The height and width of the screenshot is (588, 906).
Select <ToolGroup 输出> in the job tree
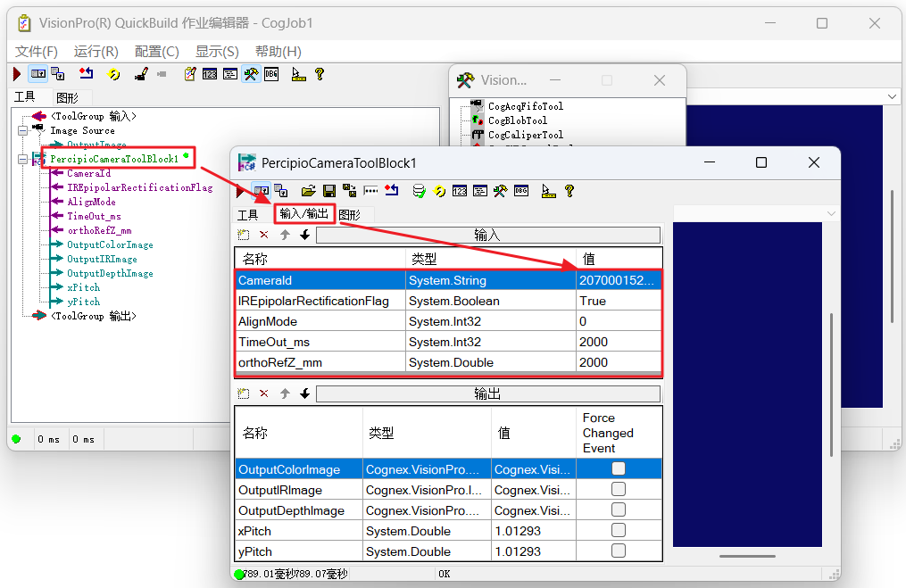pos(93,316)
